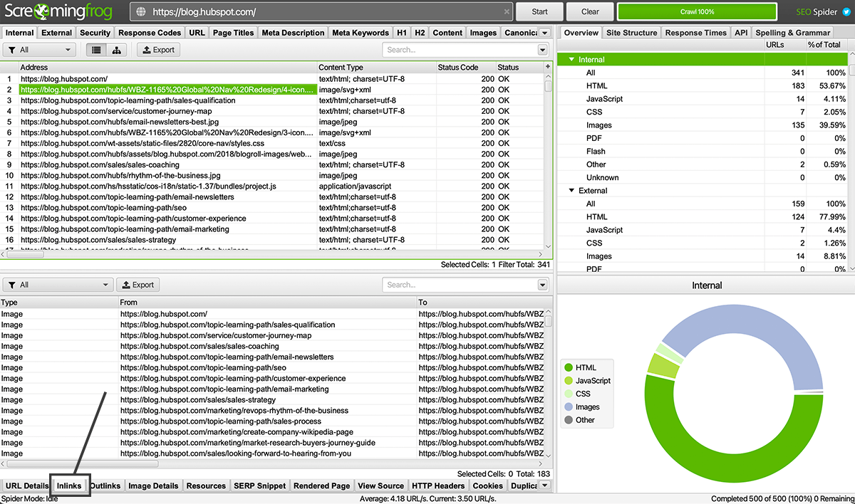
Task: Open the HTTP Headers tab
Action: (x=438, y=485)
